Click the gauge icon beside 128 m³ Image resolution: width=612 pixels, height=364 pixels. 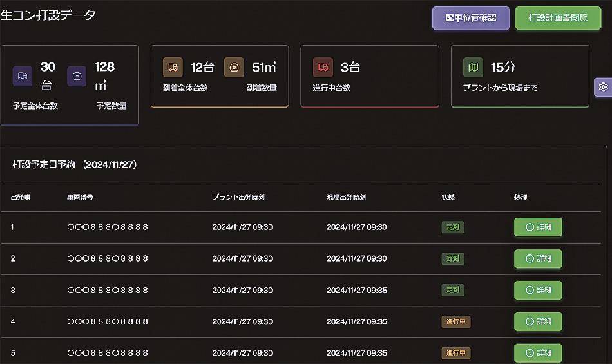pos(77,76)
